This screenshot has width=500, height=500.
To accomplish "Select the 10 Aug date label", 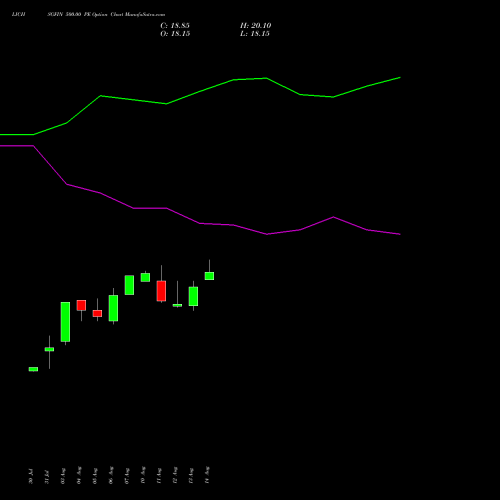I will (x=143, y=475).
